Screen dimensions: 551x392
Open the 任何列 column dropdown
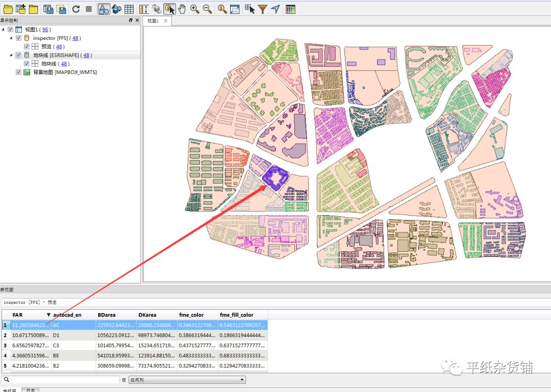(187, 380)
